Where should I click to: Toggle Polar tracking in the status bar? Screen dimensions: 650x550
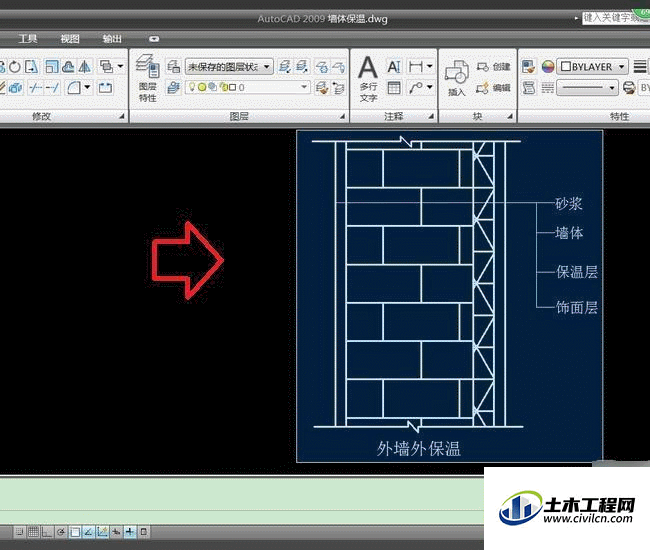(61, 532)
